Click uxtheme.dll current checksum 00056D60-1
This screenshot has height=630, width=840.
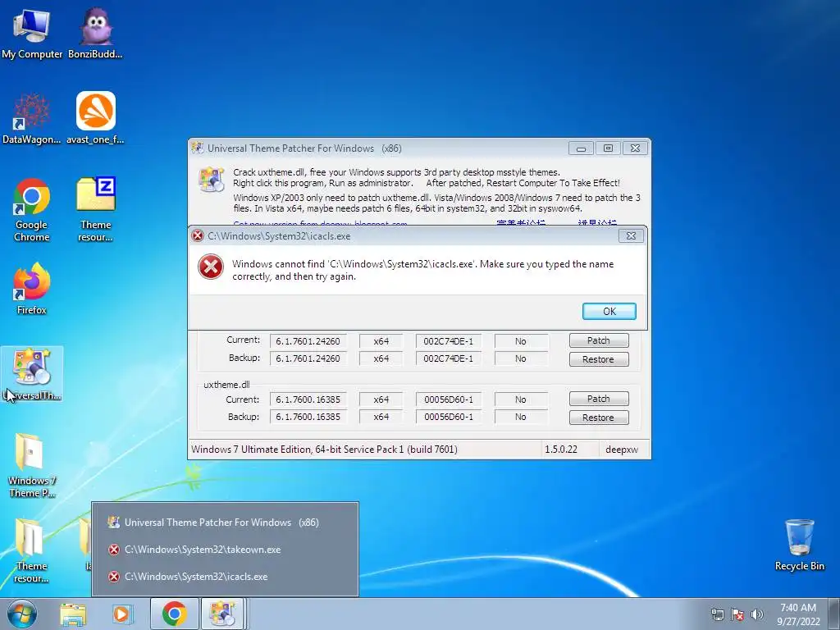tap(449, 399)
